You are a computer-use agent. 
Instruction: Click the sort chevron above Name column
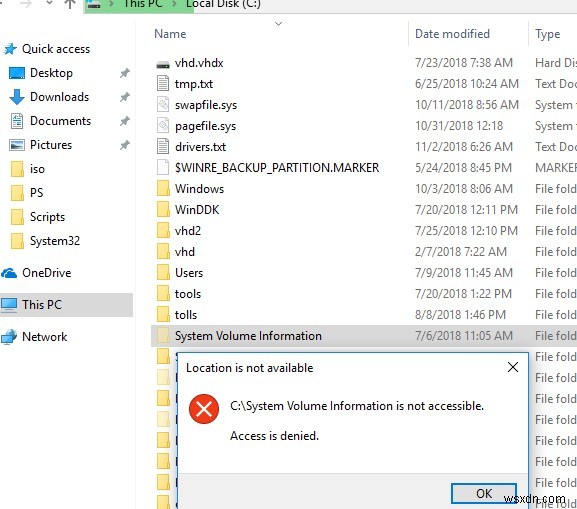coord(279,24)
